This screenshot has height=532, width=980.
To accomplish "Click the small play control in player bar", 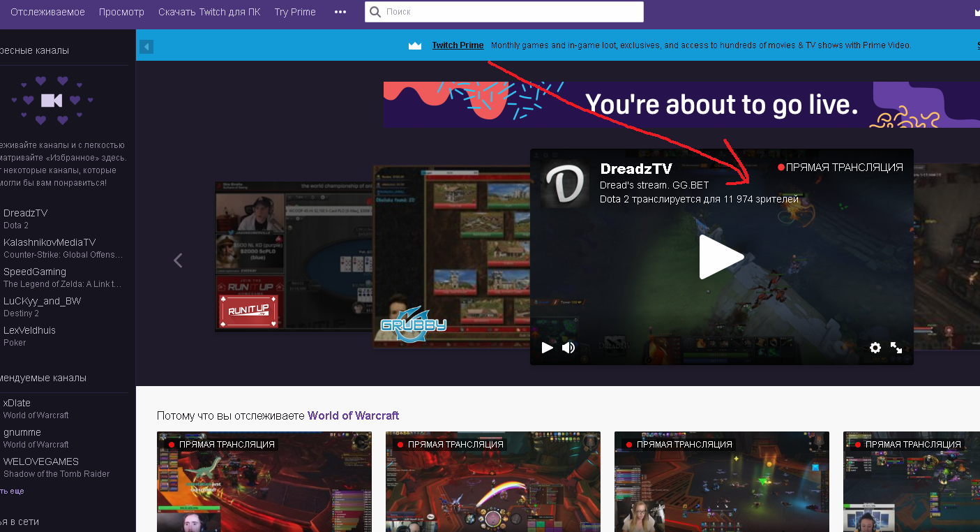I will point(548,348).
